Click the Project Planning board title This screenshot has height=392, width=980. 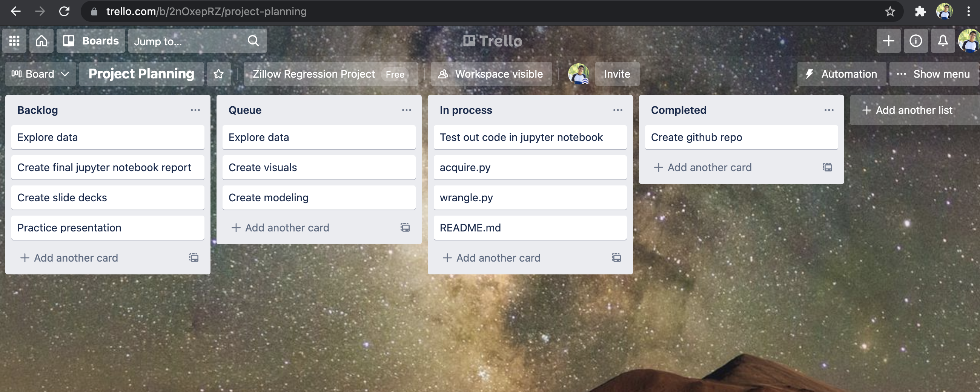(x=141, y=74)
